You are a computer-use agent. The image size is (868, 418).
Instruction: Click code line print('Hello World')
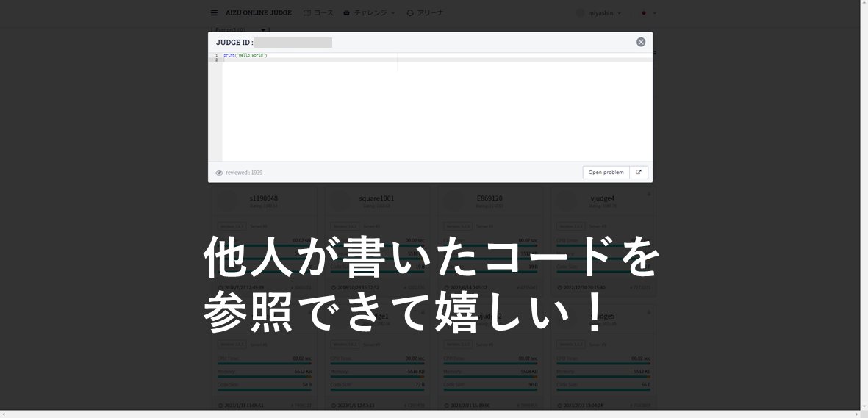click(x=245, y=55)
